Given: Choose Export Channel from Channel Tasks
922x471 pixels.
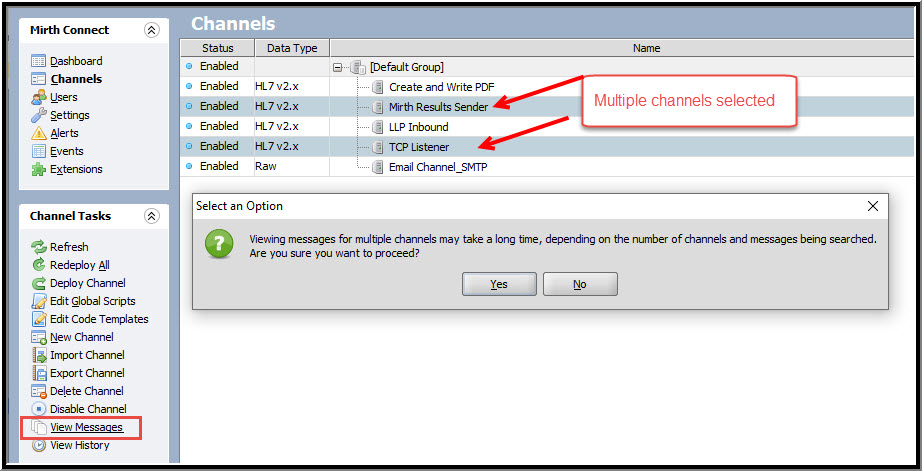Looking at the screenshot, I should [x=87, y=373].
